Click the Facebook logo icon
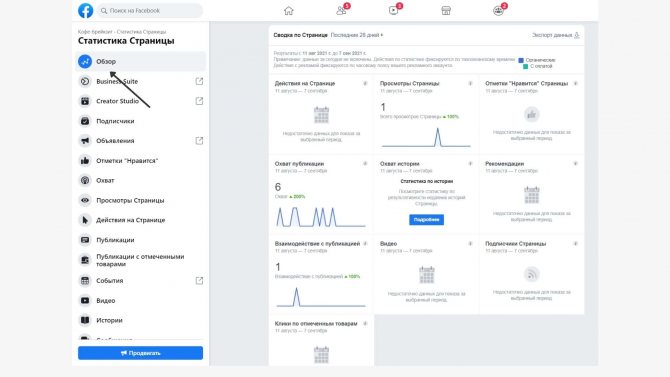Screen dimensions: 670x377 click(85, 10)
